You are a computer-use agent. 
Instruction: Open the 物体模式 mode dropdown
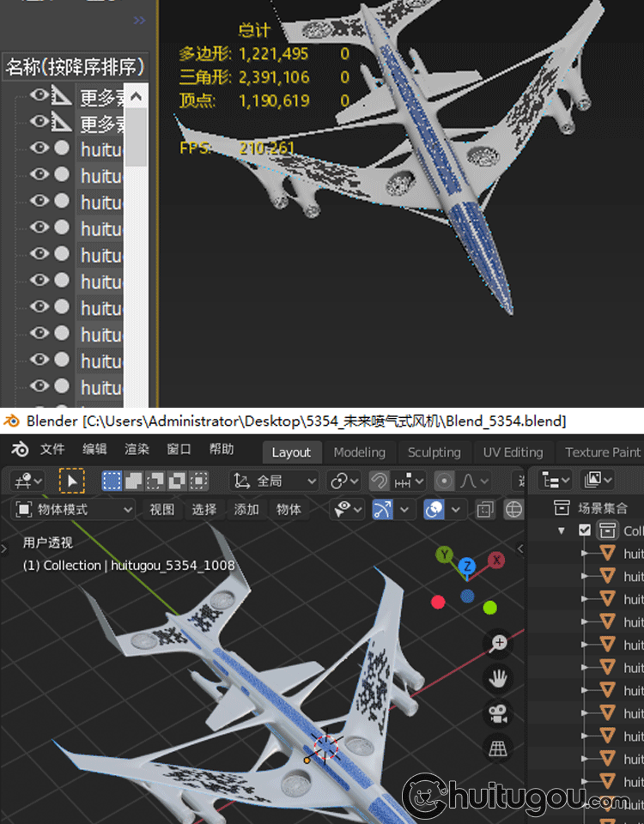click(76, 510)
